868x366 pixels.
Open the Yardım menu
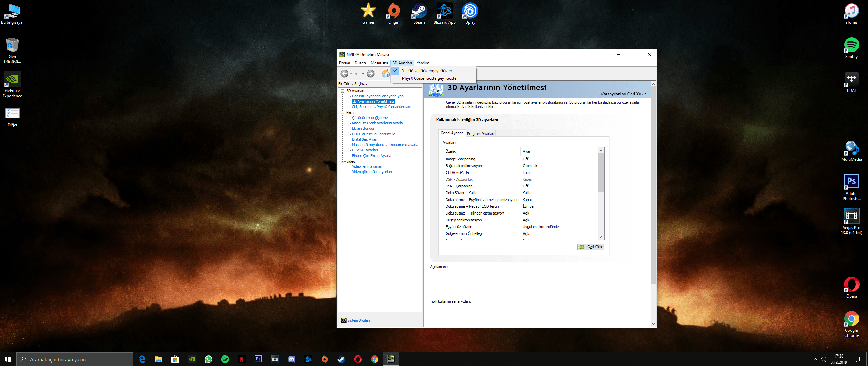pyautogui.click(x=422, y=63)
